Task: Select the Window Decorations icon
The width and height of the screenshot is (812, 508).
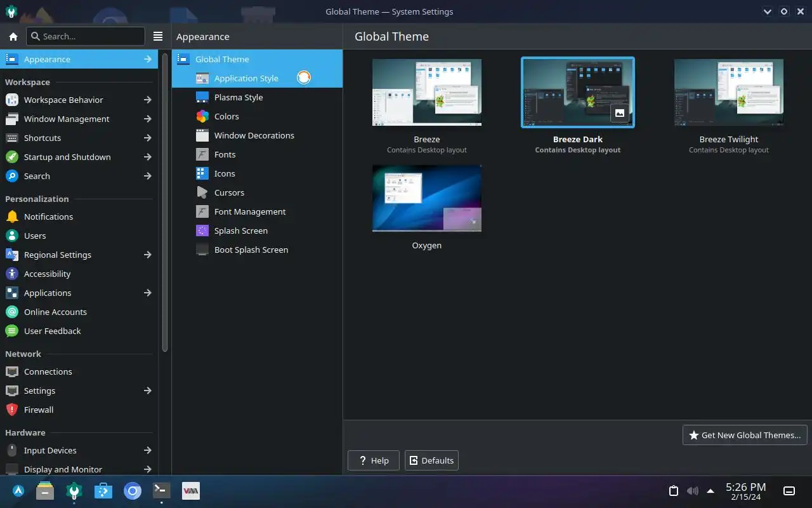Action: tap(202, 135)
